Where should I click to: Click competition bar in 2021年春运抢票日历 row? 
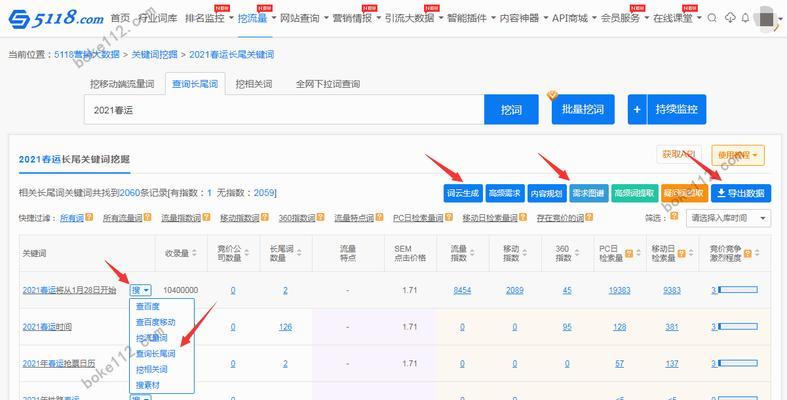[737, 364]
